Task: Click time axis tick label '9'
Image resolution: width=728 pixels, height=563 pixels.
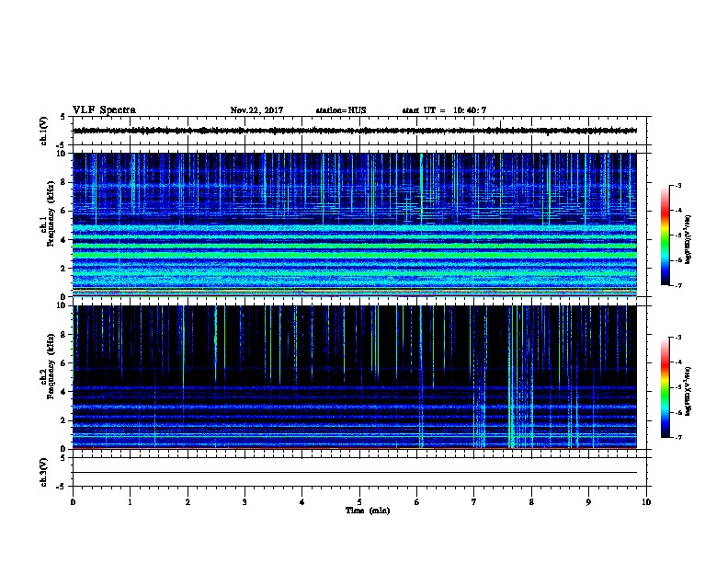Action: coord(588,502)
